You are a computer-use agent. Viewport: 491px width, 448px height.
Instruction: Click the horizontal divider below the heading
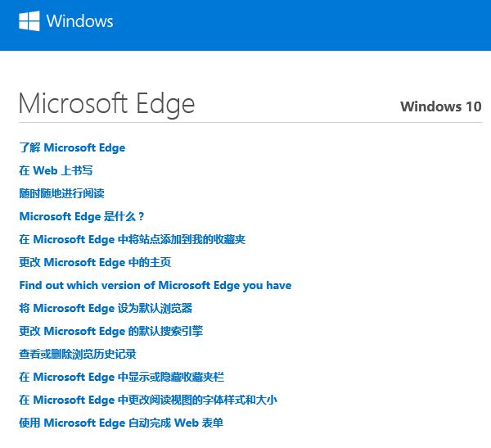(245, 122)
